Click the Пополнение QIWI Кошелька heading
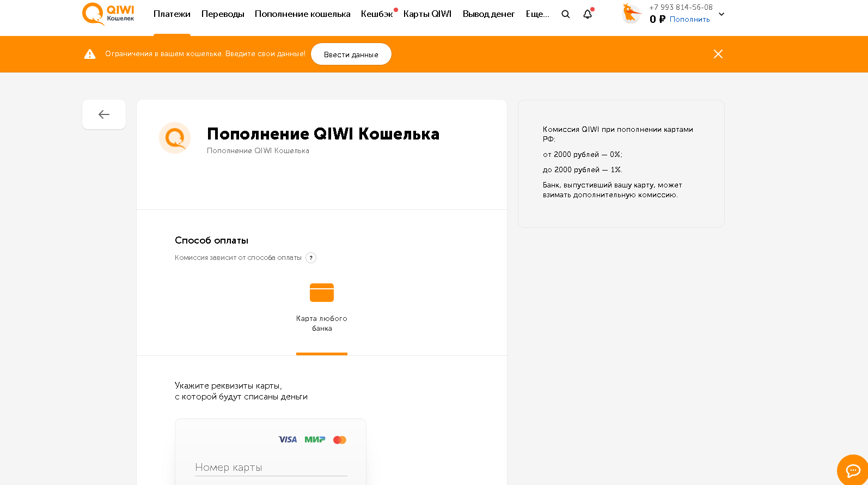This screenshot has height=485, width=868. coord(323,134)
